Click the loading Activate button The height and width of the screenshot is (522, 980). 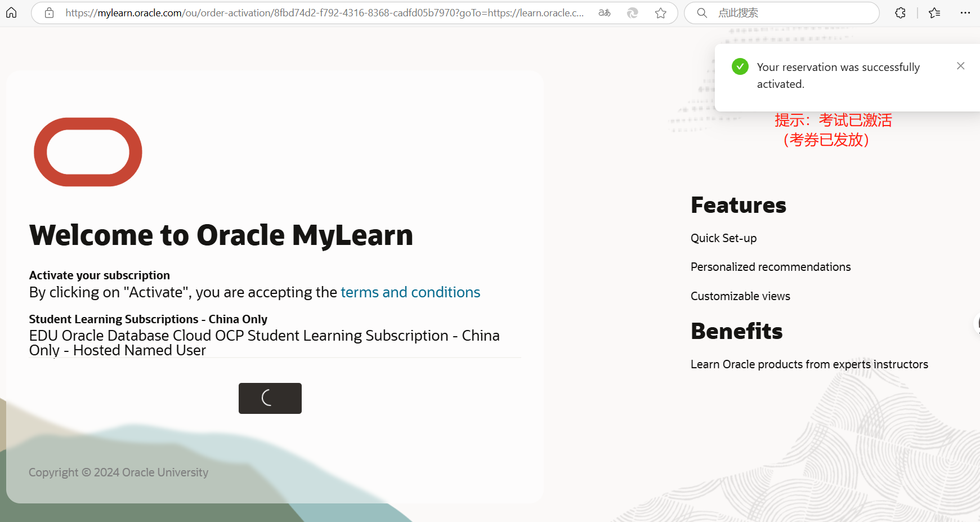(x=270, y=398)
